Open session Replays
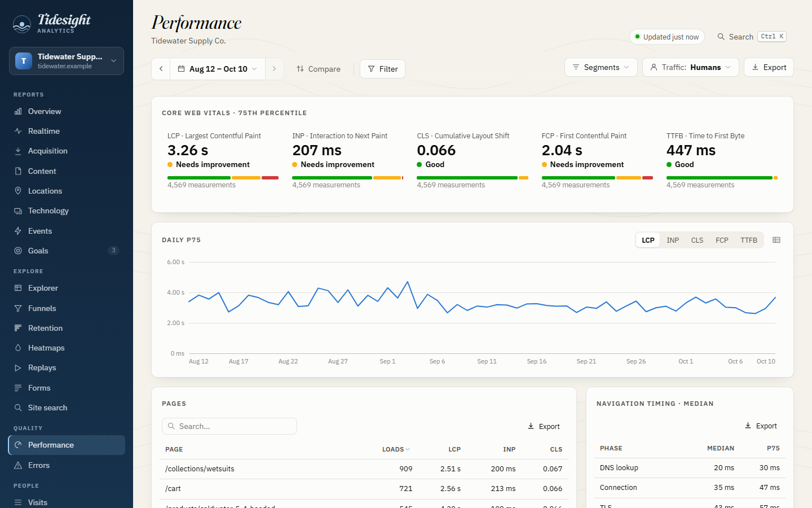The height and width of the screenshot is (508, 812). point(67,367)
